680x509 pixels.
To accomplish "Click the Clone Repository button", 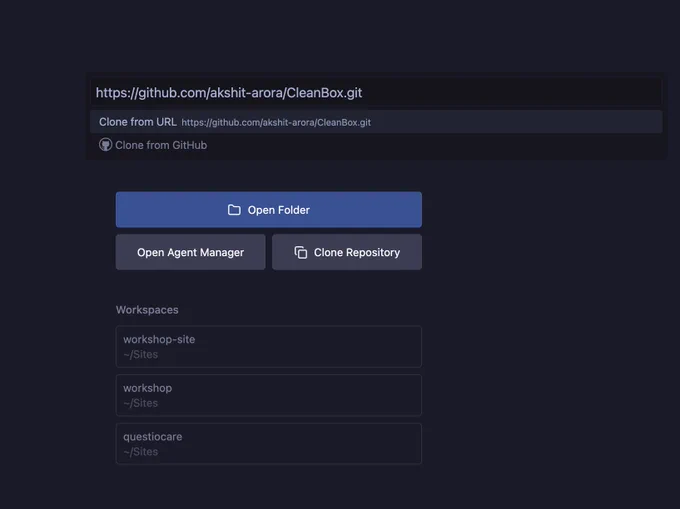I will pyautogui.click(x=347, y=252).
